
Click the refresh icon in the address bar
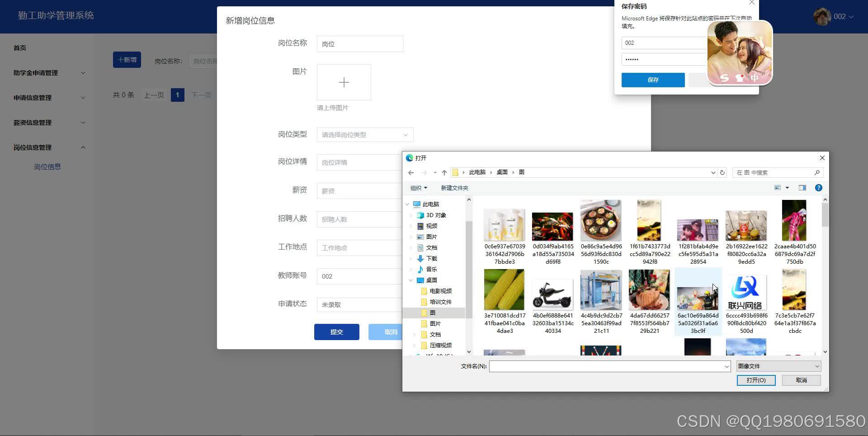tap(722, 172)
